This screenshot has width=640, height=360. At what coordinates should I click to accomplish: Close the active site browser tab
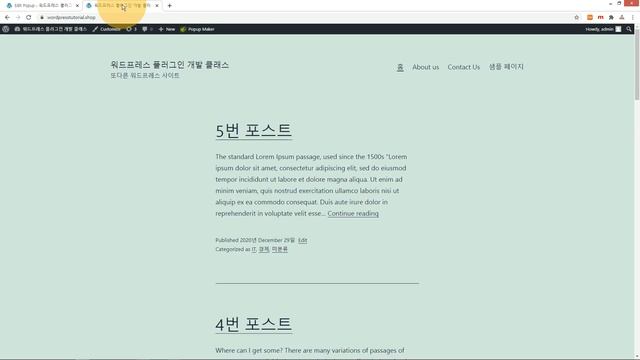[x=157, y=6]
